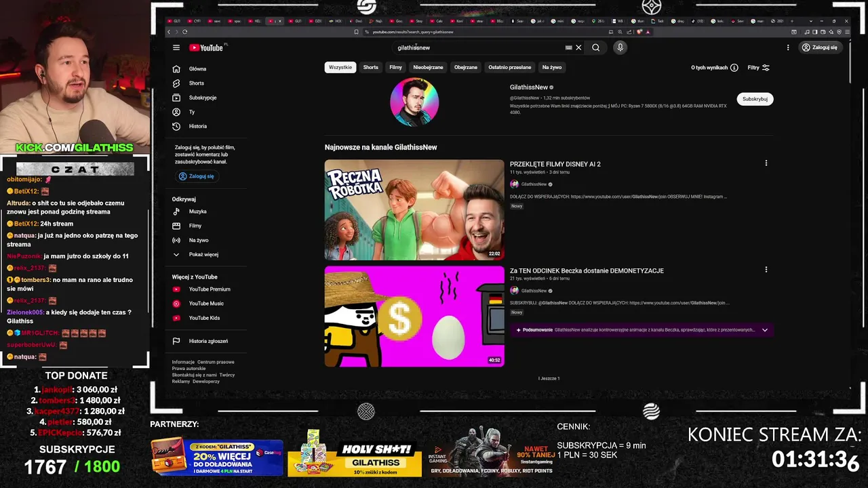Sign in via the sidebar Zaloguj się button
868x488 pixels.
(x=197, y=176)
